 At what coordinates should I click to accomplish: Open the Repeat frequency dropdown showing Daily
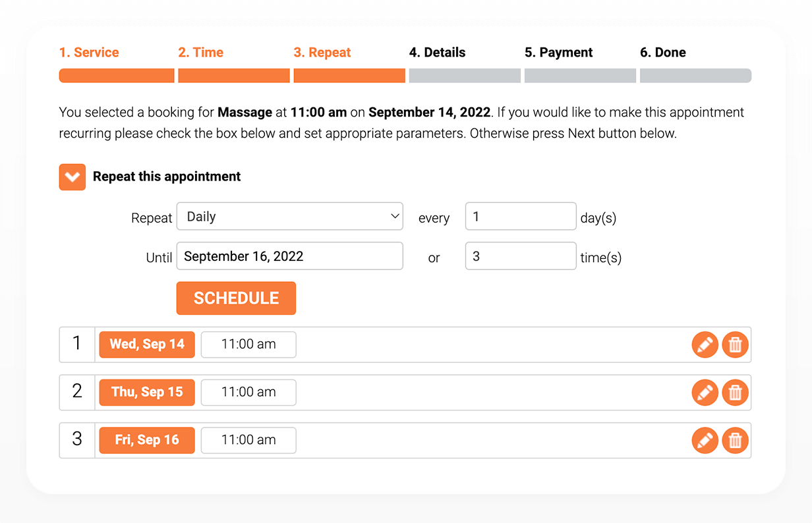(290, 216)
